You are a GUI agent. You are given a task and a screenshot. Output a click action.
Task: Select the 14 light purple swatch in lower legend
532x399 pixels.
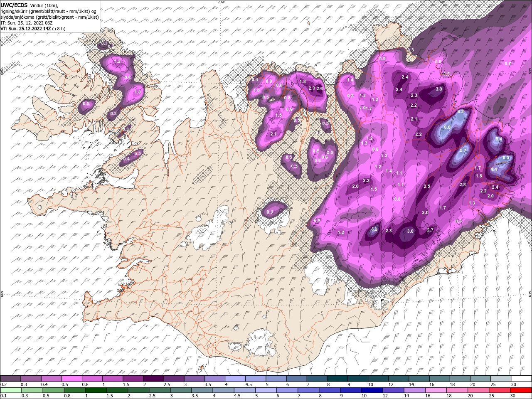(414, 390)
